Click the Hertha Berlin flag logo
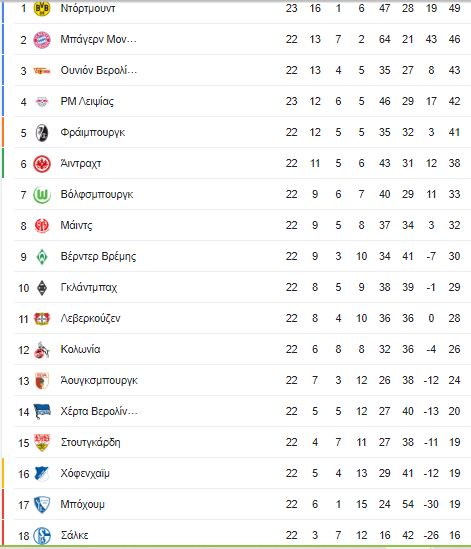The image size is (471, 549). (42, 412)
